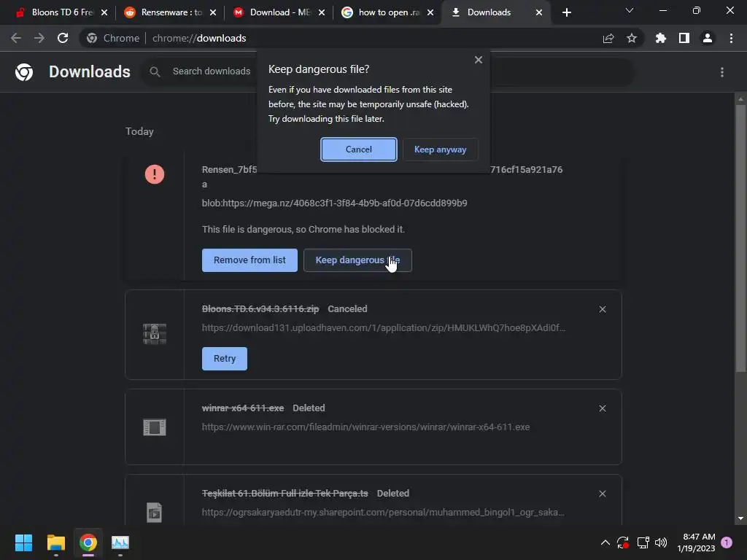Click Keep dangerous file button
This screenshot has width=747, height=560.
(x=357, y=260)
